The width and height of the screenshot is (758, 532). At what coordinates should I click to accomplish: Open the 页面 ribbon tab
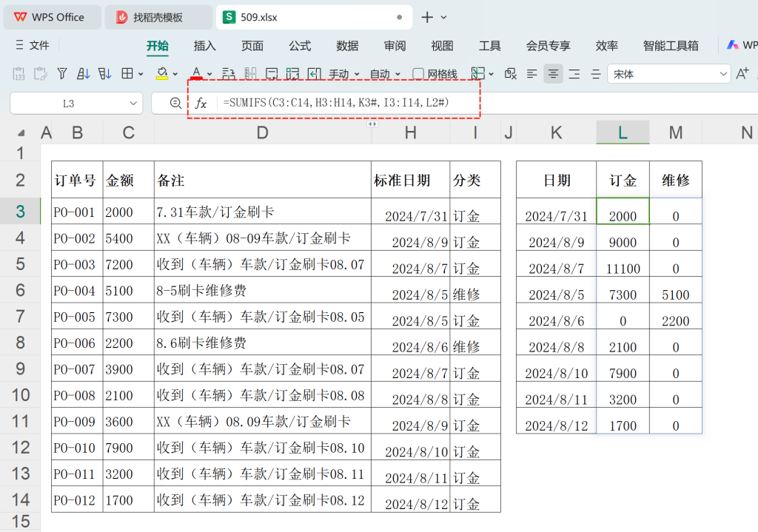(252, 46)
